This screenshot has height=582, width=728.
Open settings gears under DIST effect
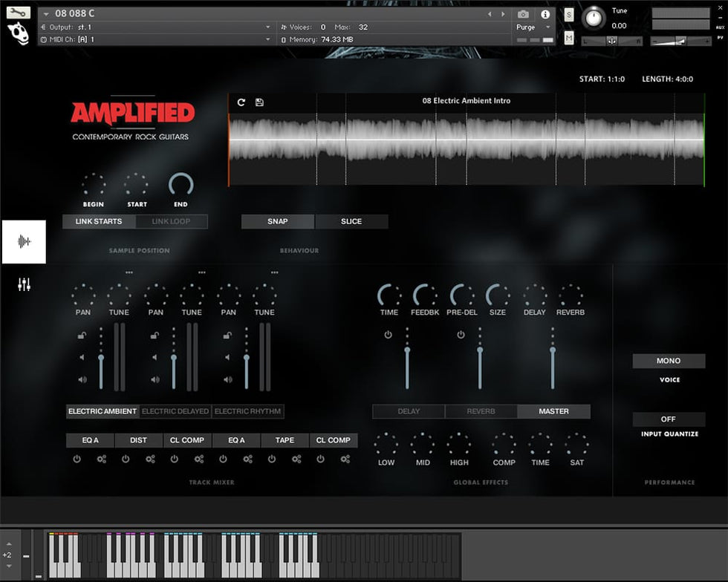[150, 460]
